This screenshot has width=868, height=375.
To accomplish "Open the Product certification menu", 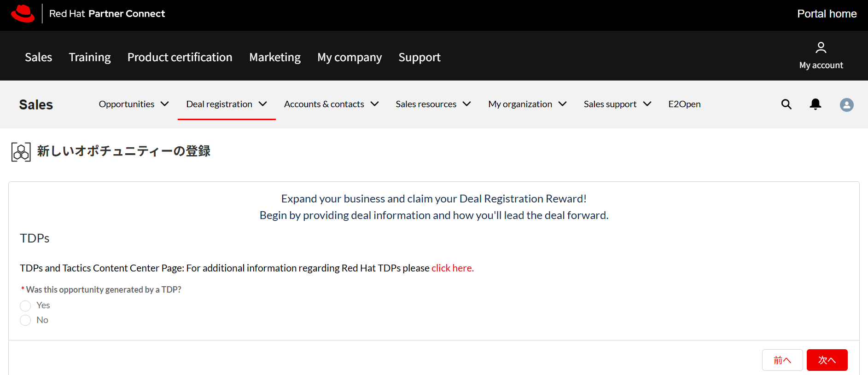I will pyautogui.click(x=180, y=57).
